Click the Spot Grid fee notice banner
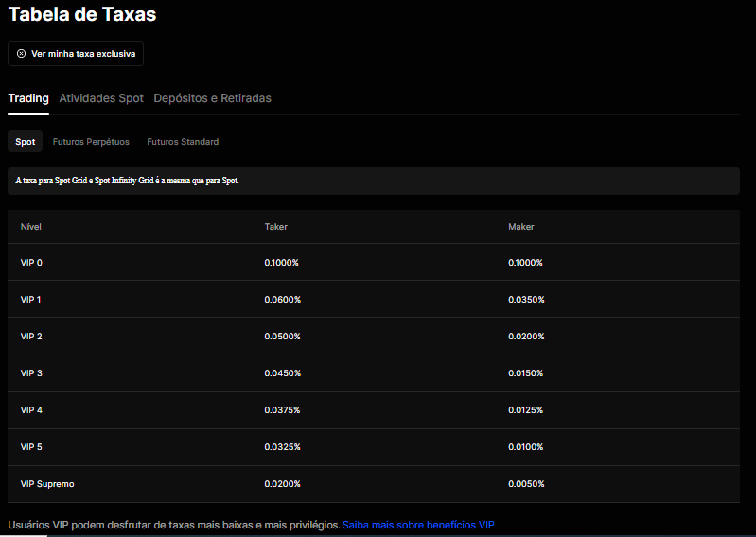 pyautogui.click(x=373, y=181)
